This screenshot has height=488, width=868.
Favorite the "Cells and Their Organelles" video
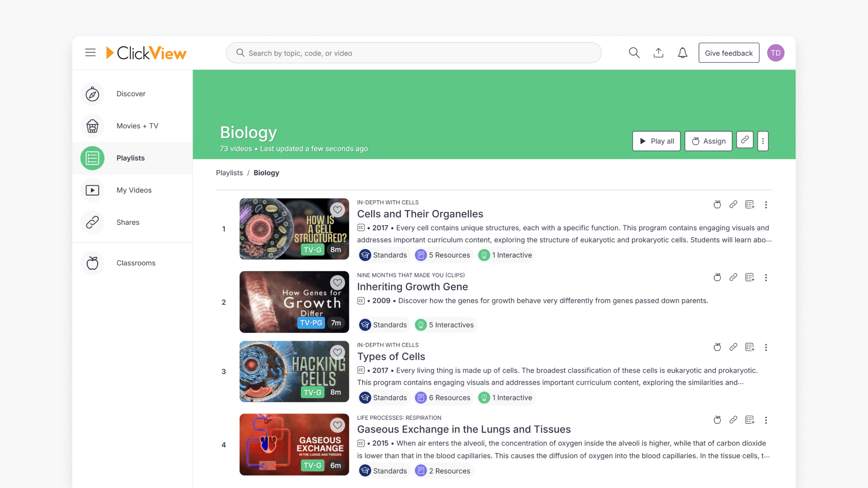pos(337,209)
